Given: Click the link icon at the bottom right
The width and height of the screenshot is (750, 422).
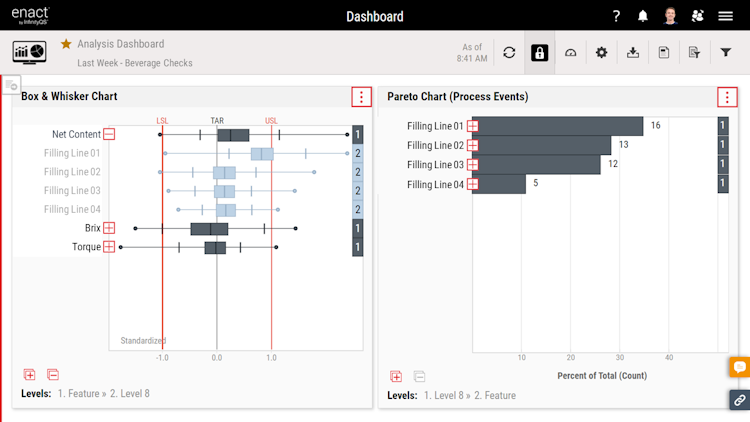Looking at the screenshot, I should (x=740, y=400).
